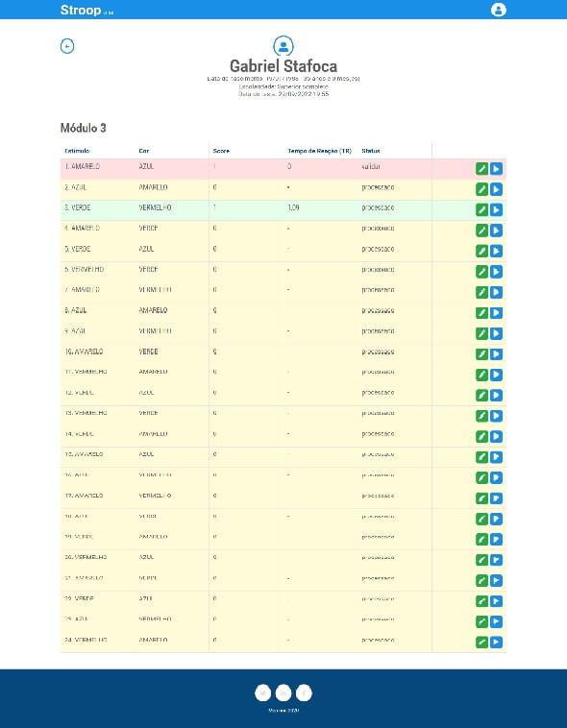Viewport: 567px width, 728px height.
Task: Open the user account icon in header
Action: point(498,10)
